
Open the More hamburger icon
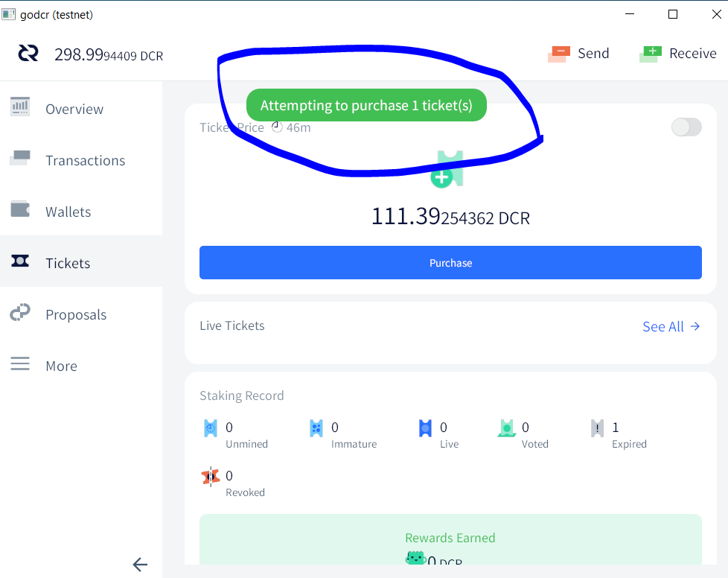click(20, 363)
